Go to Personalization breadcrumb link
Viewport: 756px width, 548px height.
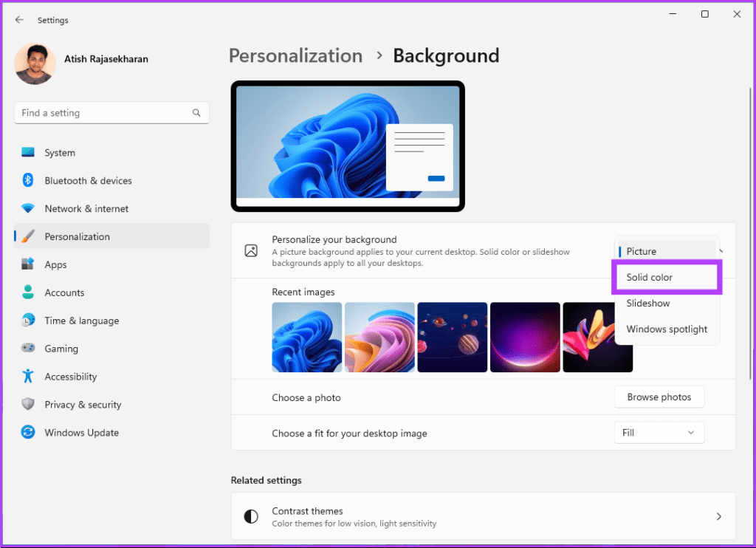coord(295,56)
